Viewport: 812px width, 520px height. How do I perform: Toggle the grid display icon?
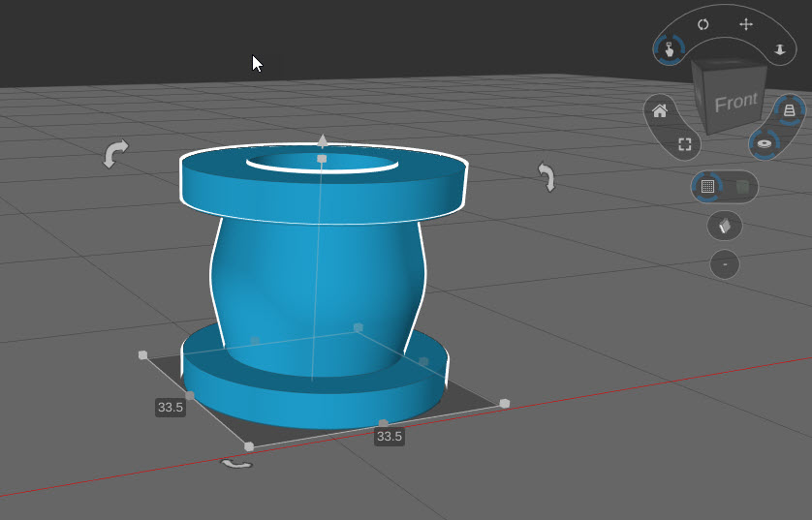707,186
